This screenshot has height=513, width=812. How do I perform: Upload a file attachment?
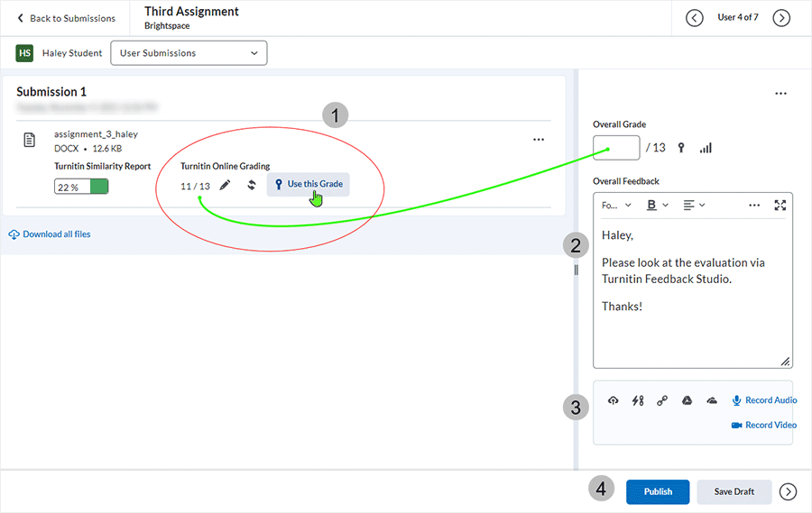pos(614,400)
